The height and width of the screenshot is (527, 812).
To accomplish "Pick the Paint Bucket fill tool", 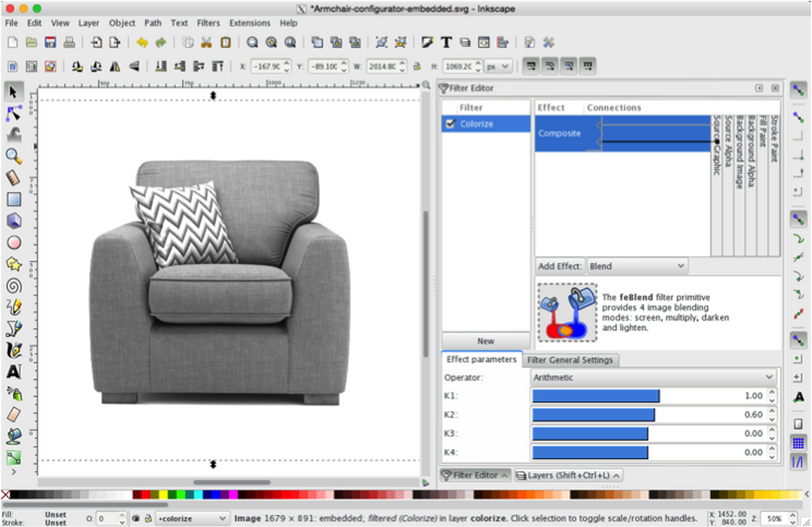I will click(x=13, y=436).
